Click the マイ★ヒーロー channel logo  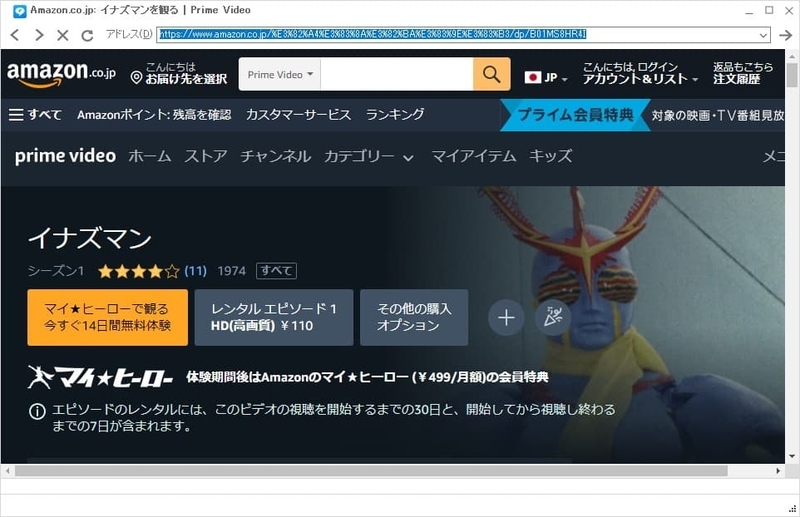point(101,377)
